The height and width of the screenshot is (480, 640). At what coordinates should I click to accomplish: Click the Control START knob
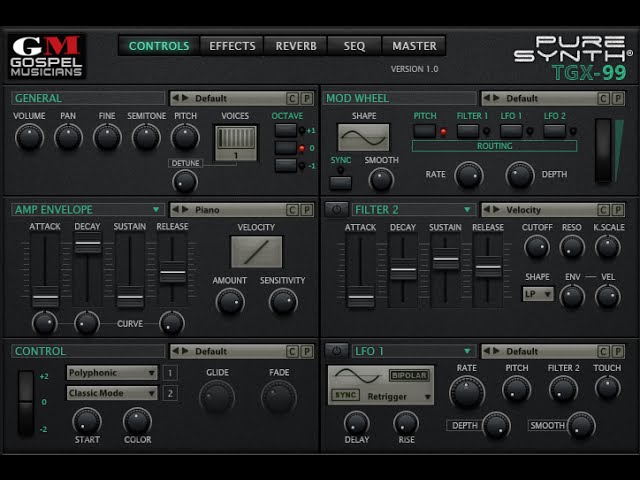click(x=87, y=421)
